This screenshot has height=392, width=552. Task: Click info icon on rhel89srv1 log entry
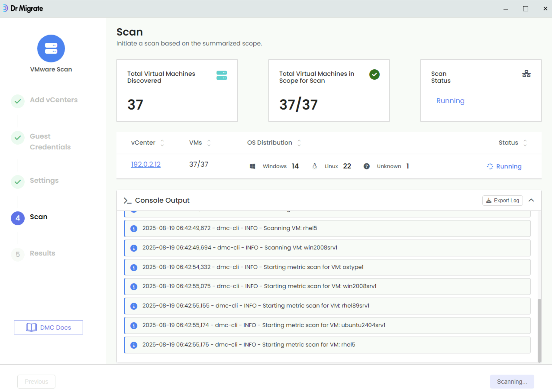(134, 306)
